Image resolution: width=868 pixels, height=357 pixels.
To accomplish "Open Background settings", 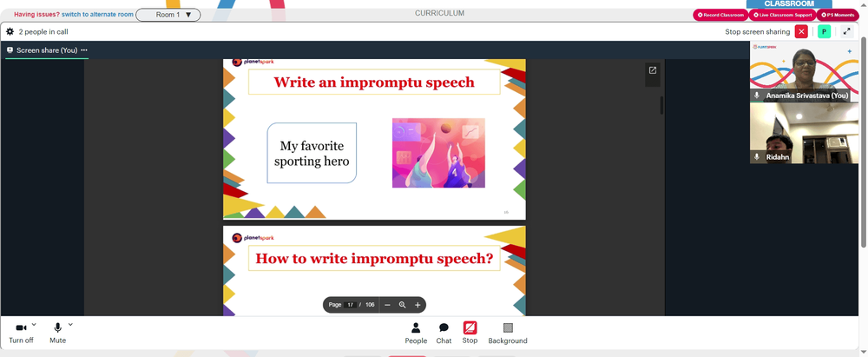I will (x=508, y=334).
